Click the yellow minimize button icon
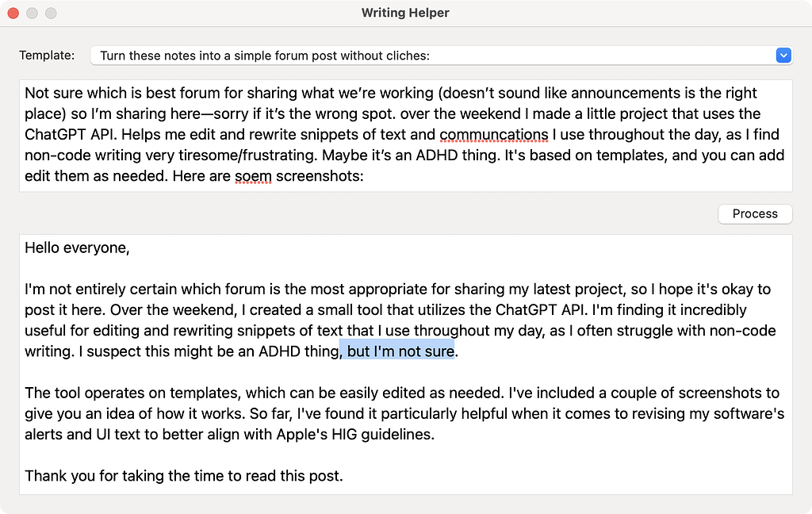812x514 pixels. pos(32,13)
